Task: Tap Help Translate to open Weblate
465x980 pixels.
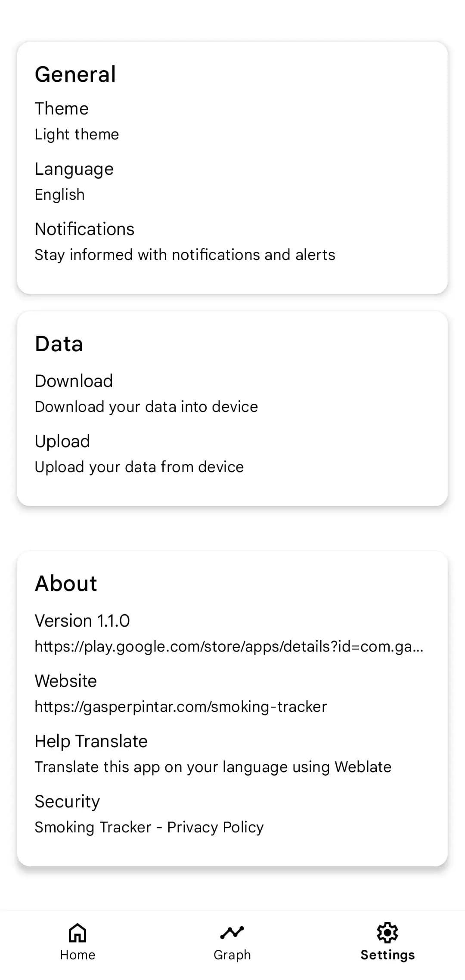Action: 91,741
